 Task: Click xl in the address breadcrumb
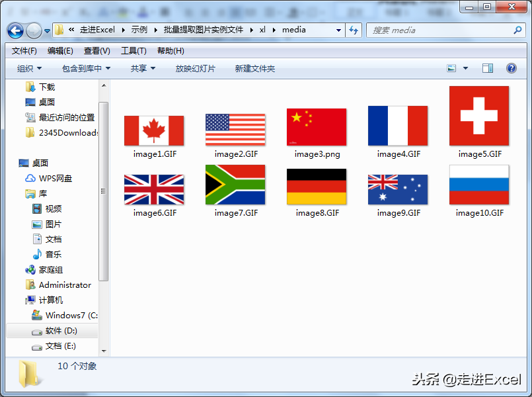coord(262,30)
